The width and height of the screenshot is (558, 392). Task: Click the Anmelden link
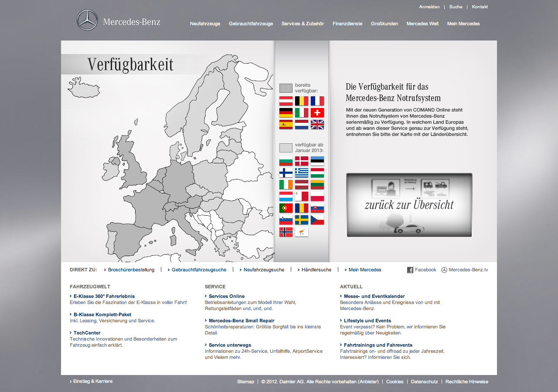pyautogui.click(x=429, y=7)
